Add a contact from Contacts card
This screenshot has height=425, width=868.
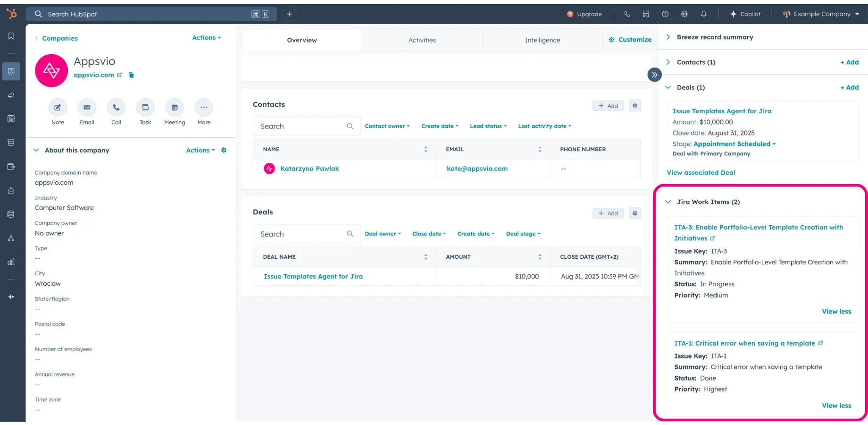point(608,106)
